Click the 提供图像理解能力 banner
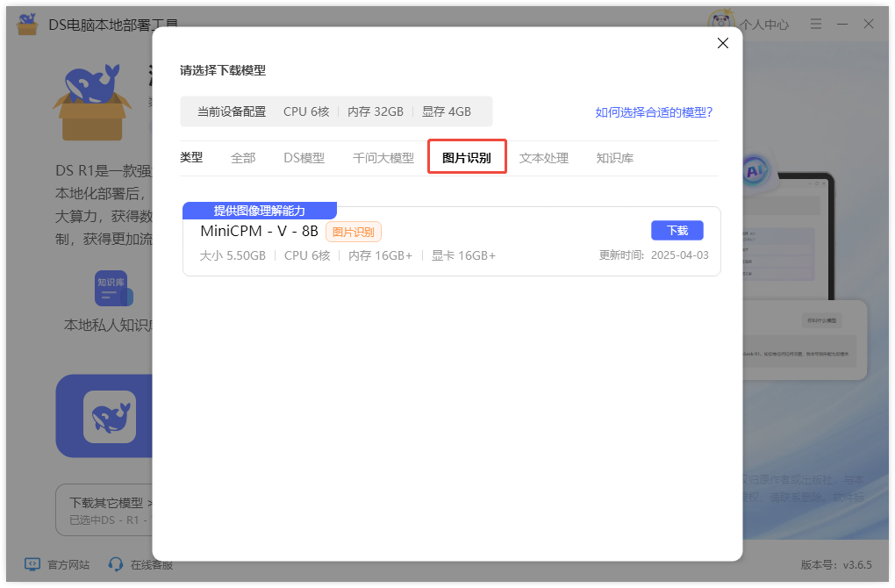 coord(260,211)
